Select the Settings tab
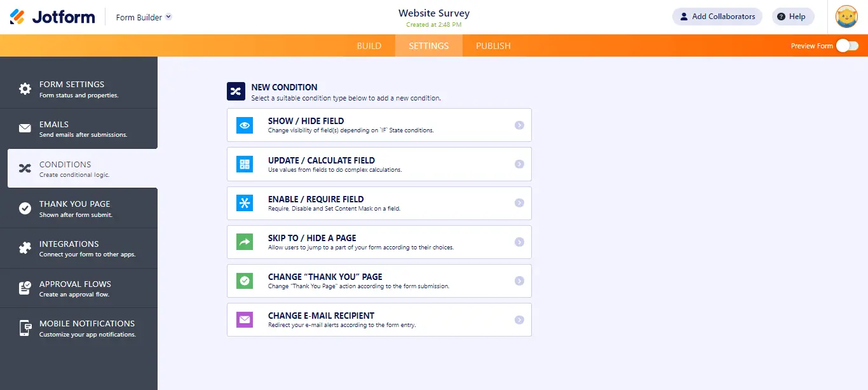Image resolution: width=868 pixels, height=390 pixels. coord(428,46)
